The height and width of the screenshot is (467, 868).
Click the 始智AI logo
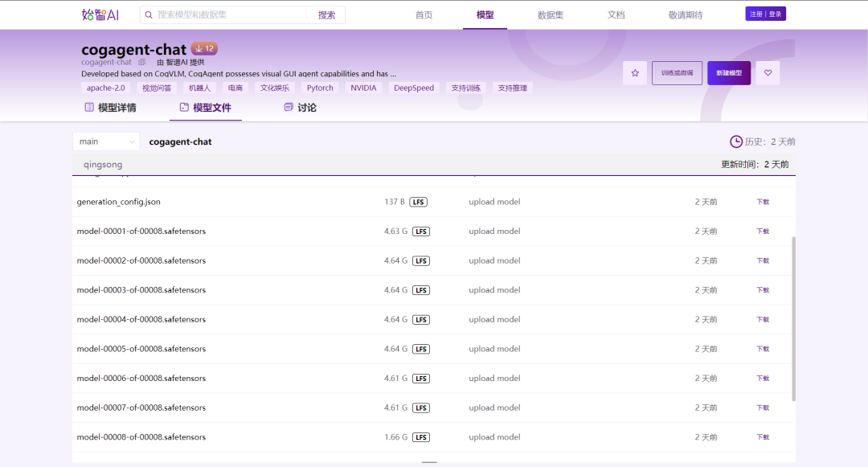[x=100, y=15]
